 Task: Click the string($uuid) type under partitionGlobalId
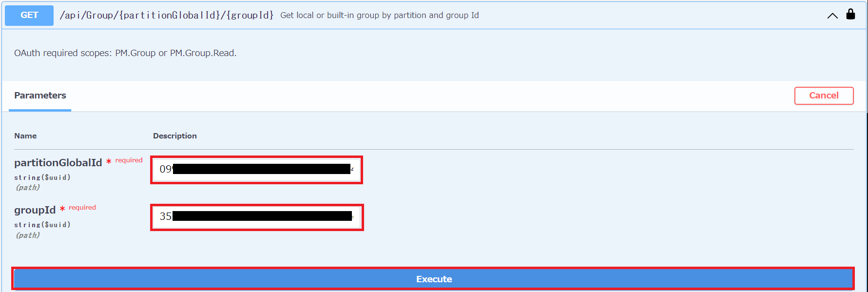pos(42,177)
